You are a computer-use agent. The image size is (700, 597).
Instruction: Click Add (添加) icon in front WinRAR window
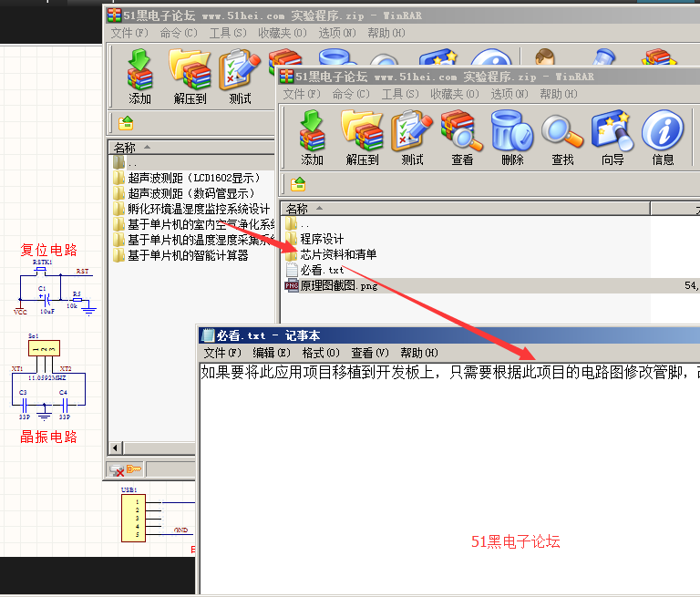click(x=313, y=137)
